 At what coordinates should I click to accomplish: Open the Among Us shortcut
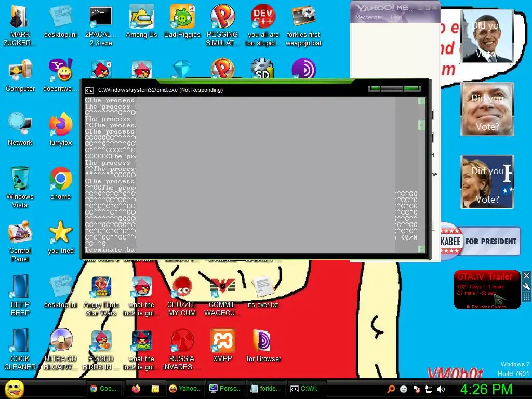click(141, 21)
